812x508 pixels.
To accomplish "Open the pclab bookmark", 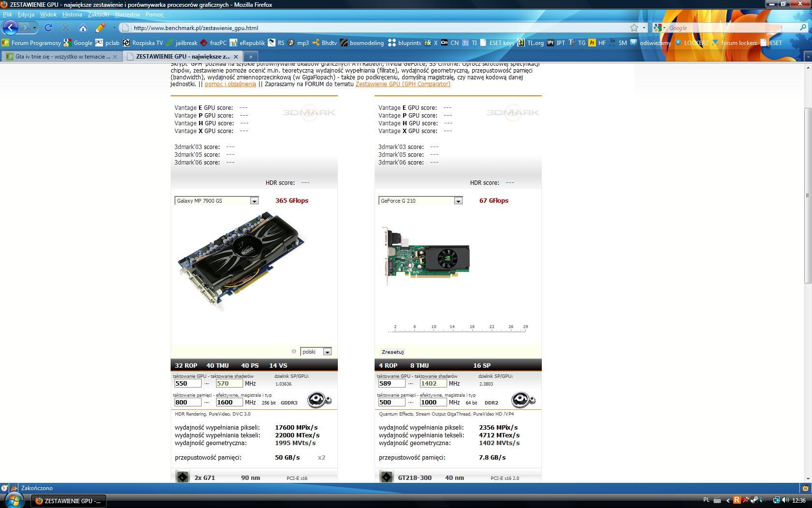I will coord(107,43).
